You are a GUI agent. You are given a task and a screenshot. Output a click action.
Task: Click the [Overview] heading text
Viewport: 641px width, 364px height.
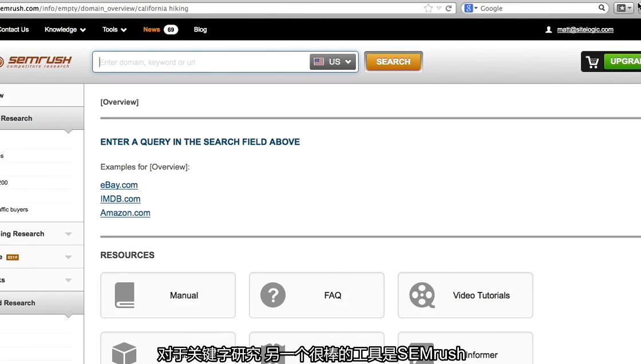click(x=120, y=102)
